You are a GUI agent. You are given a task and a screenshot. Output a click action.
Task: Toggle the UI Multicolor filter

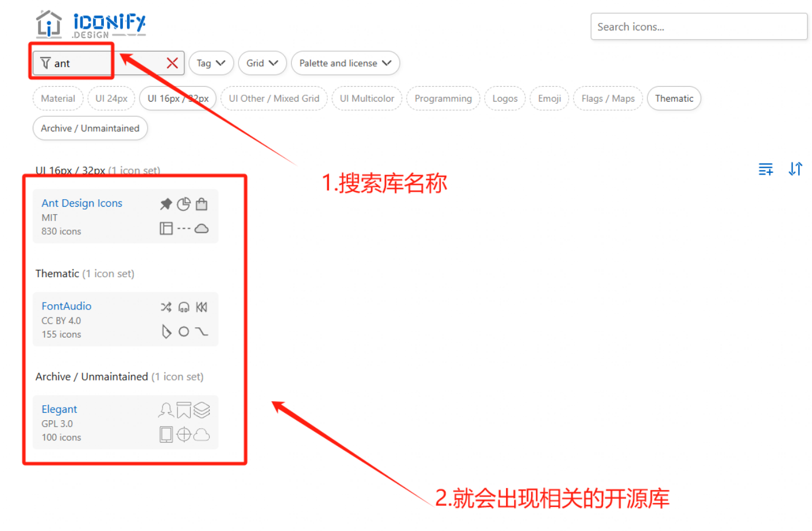tap(367, 98)
